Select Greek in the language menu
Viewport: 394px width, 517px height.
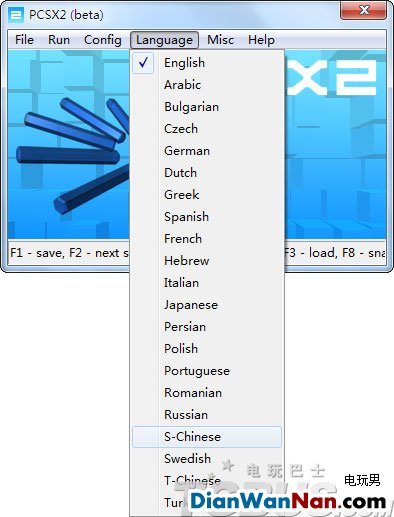[207, 195]
